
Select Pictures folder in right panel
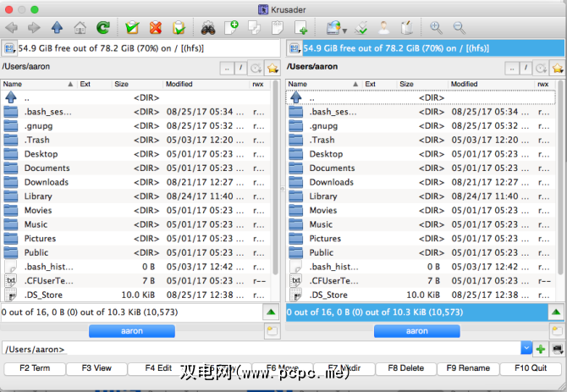(421, 239)
